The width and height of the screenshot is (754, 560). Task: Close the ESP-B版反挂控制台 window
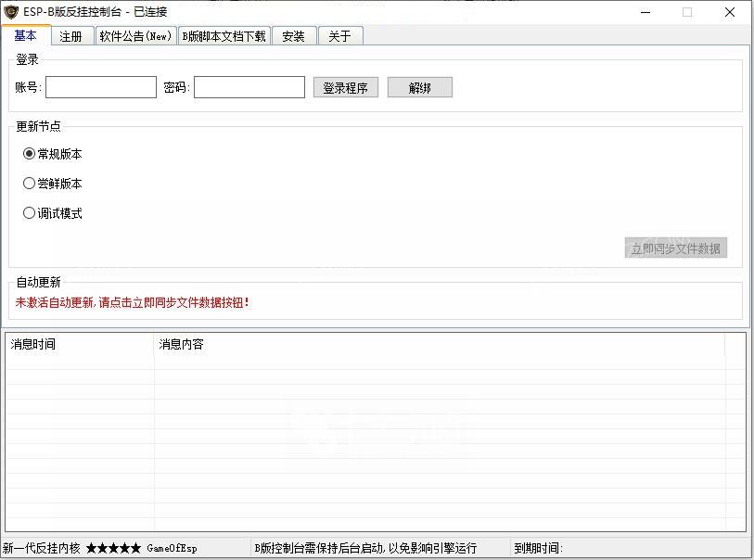point(730,12)
